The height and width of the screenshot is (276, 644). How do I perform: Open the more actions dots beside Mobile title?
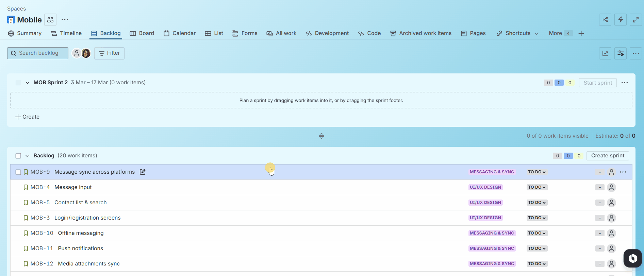65,20
